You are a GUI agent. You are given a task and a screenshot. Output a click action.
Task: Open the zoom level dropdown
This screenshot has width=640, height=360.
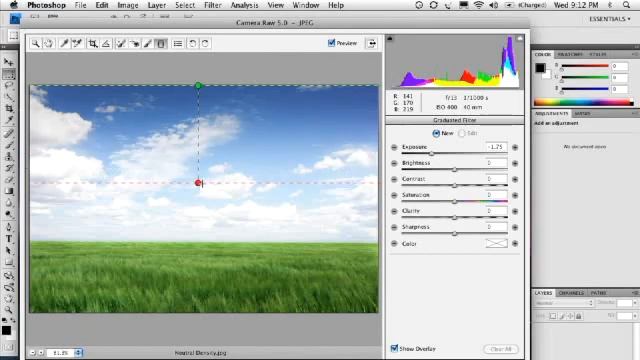coord(78,352)
